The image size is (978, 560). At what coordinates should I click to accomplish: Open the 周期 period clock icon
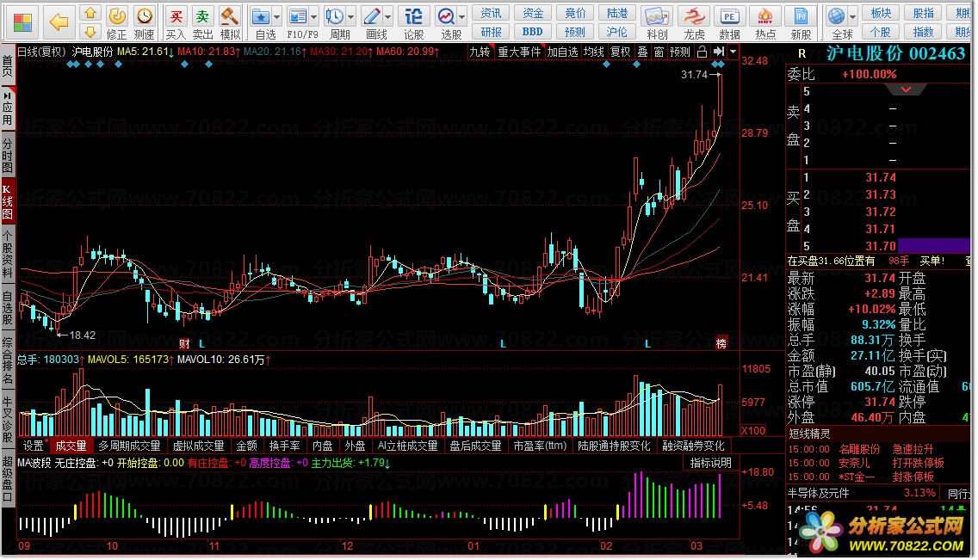(335, 23)
